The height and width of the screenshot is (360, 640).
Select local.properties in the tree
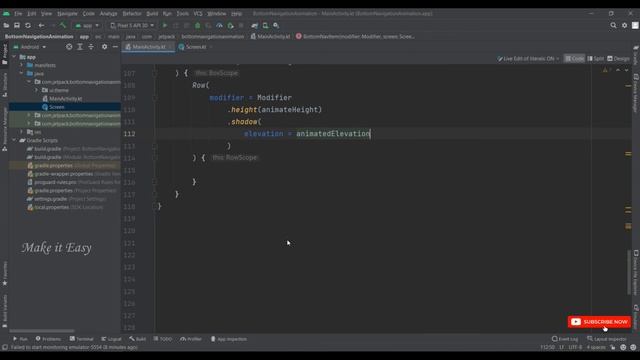coord(51,207)
